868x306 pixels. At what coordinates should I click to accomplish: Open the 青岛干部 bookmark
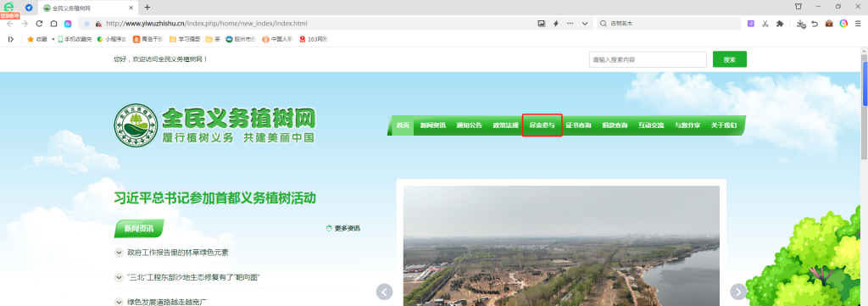(147, 39)
